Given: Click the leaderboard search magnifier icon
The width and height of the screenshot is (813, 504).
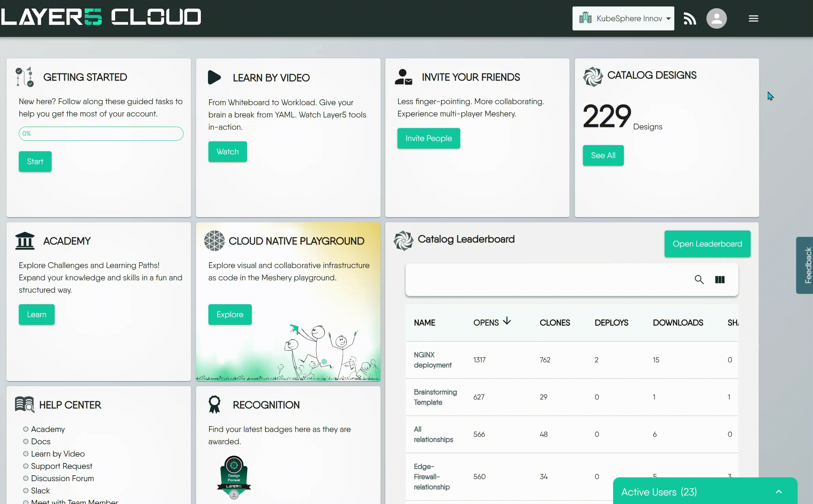Looking at the screenshot, I should (x=699, y=280).
